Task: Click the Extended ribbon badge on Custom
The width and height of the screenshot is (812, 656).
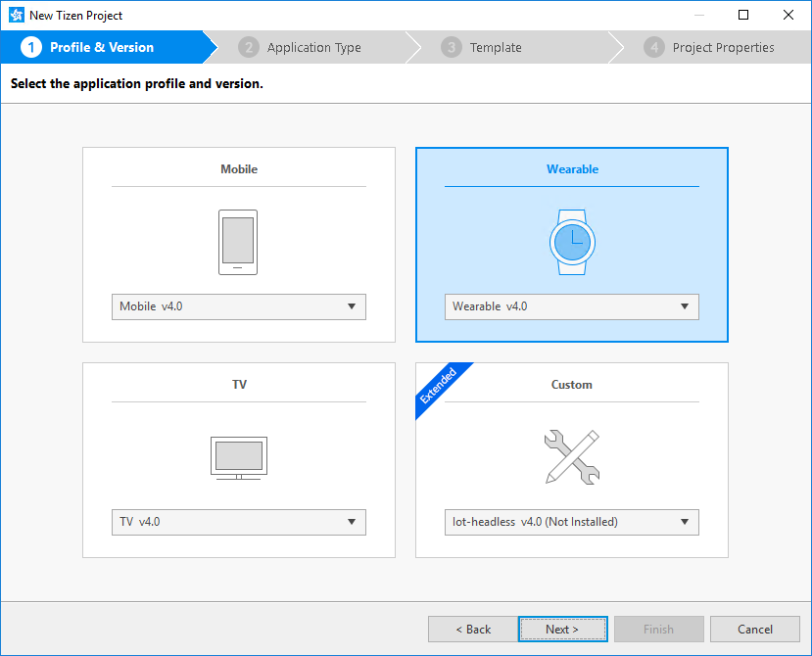Action: pos(441,386)
